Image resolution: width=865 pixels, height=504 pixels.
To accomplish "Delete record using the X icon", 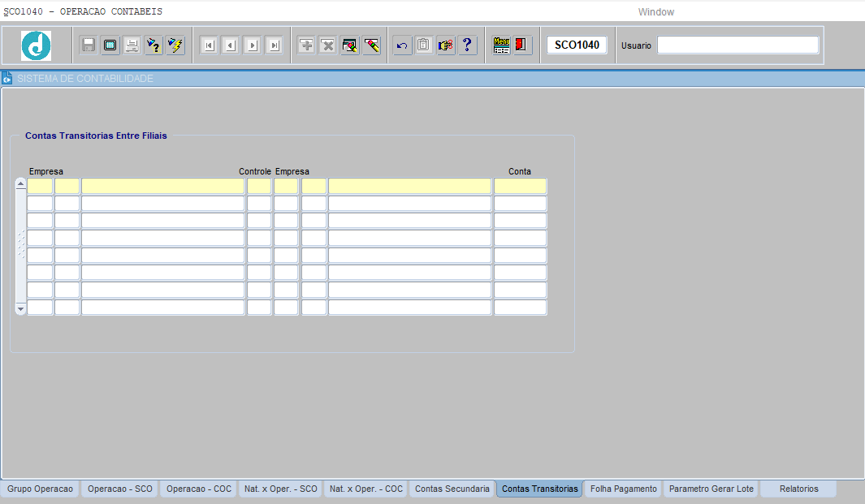I will pyautogui.click(x=328, y=45).
